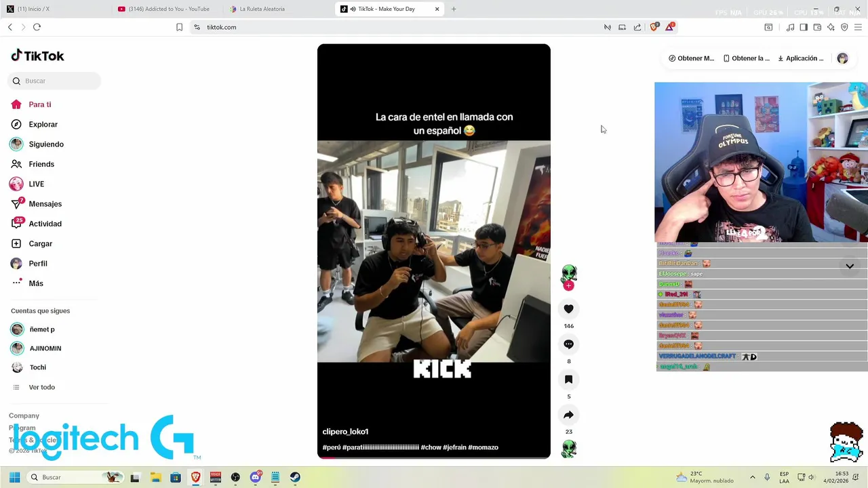Click the #perú hashtag
Screen dimensions: 868x488
pos(332,447)
